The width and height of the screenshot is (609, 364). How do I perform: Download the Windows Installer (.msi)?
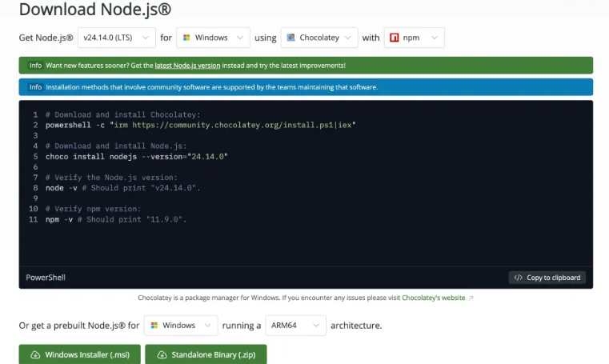[79, 354]
